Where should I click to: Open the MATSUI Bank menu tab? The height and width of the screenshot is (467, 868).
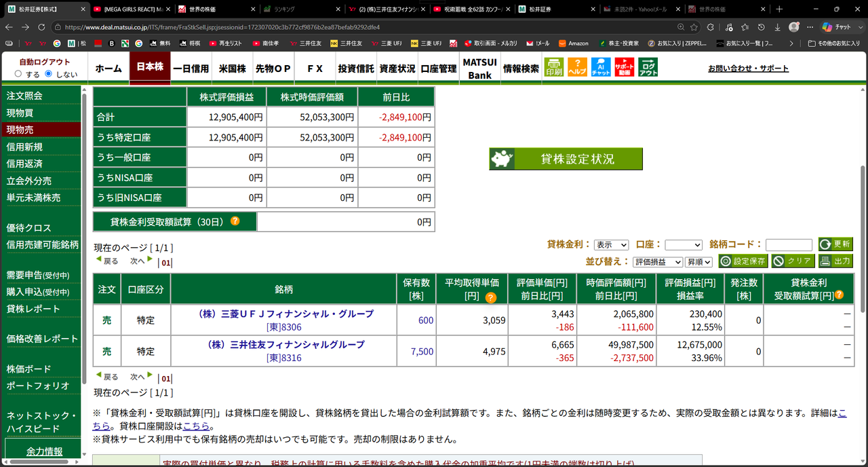(479, 68)
